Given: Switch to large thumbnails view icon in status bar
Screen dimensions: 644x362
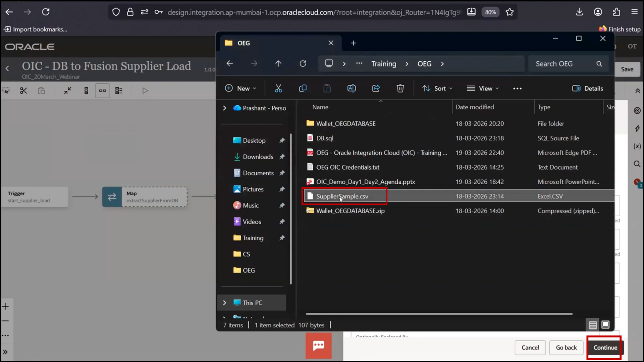Looking at the screenshot, I should click(x=605, y=325).
